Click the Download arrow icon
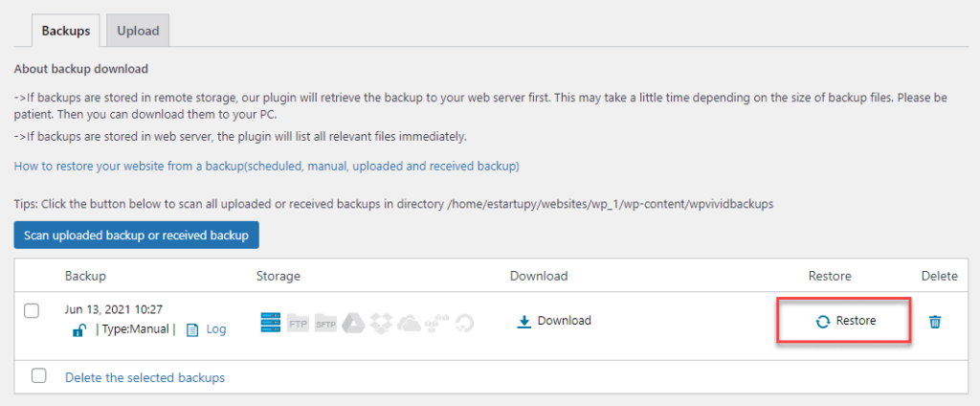Image resolution: width=980 pixels, height=406 pixels. pos(523,322)
